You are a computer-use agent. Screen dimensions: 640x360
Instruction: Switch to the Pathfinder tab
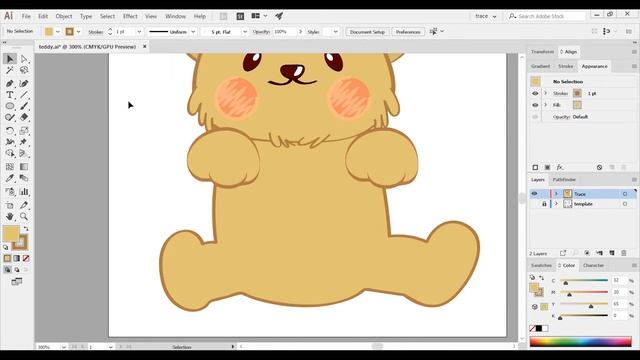[x=564, y=180]
